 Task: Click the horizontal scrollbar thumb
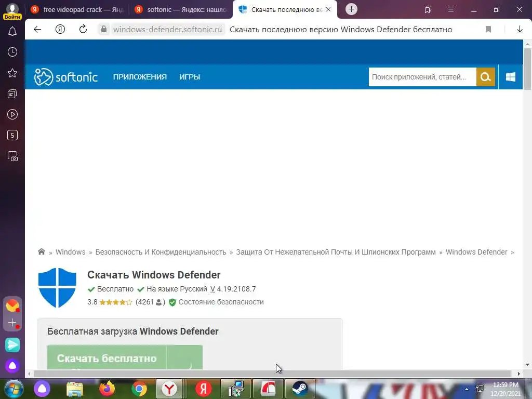tap(272, 374)
